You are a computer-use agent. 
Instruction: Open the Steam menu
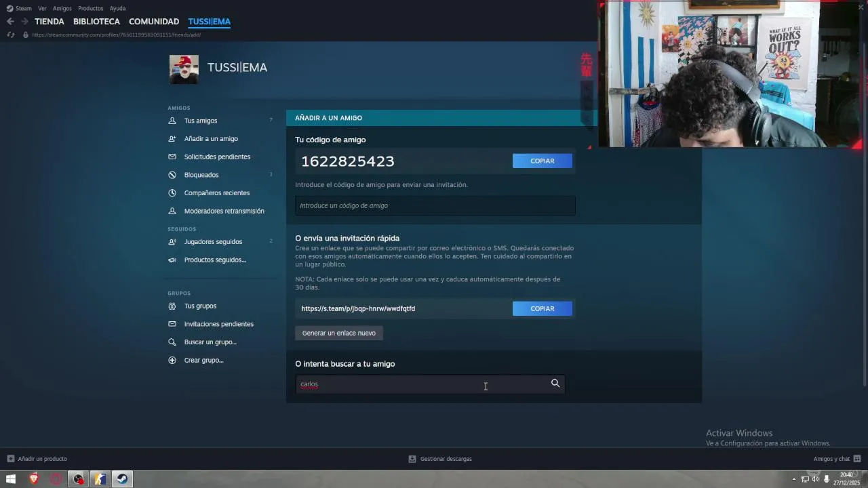coord(24,8)
